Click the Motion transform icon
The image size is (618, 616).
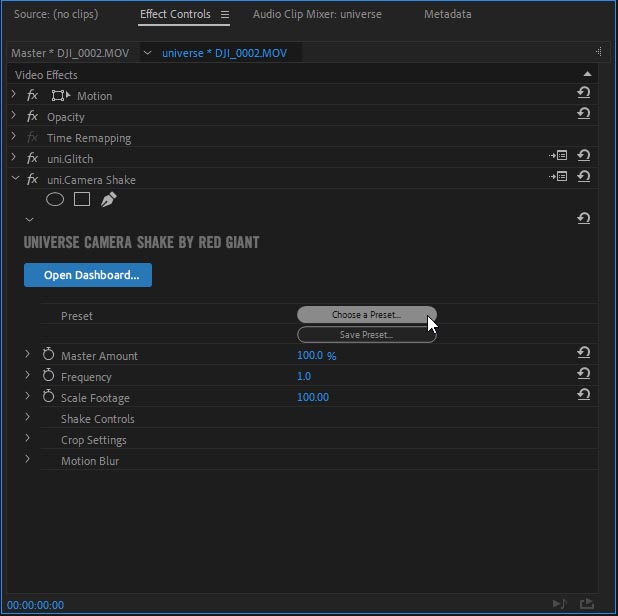[x=61, y=96]
